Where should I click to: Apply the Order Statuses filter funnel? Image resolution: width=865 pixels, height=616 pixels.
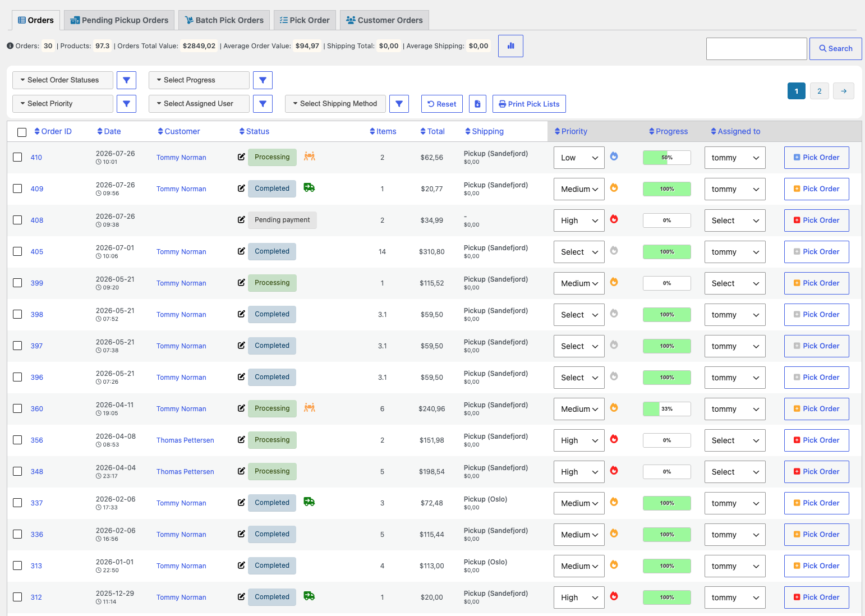point(126,80)
